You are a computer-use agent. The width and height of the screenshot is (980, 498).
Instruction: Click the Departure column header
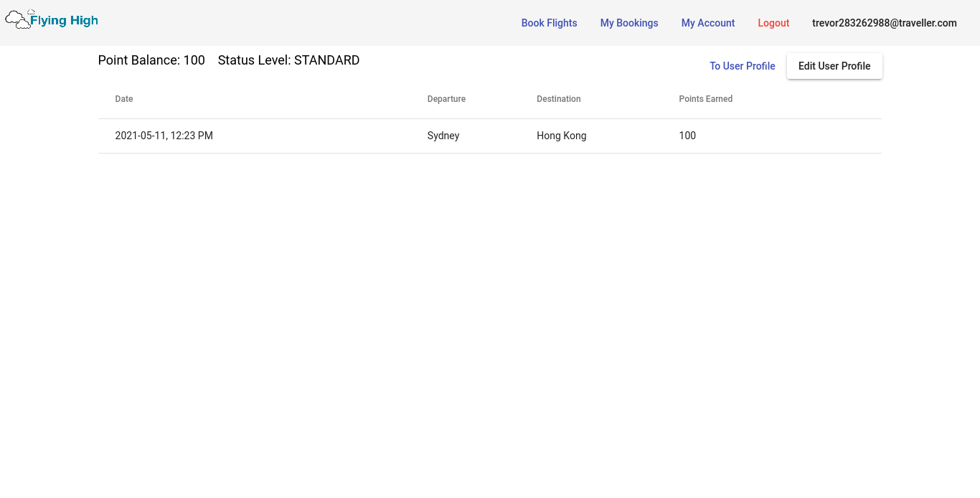coord(446,99)
